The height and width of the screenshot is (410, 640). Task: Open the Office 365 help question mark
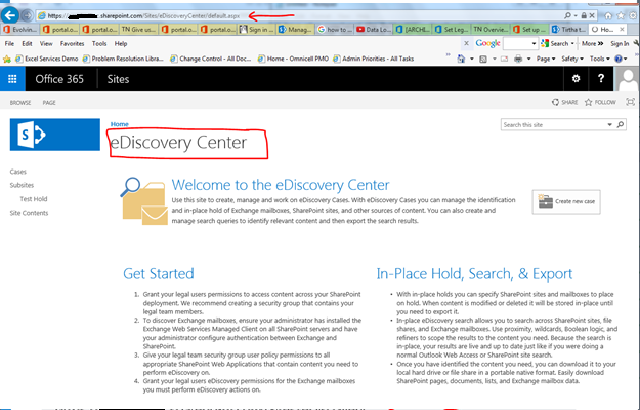coord(601,78)
